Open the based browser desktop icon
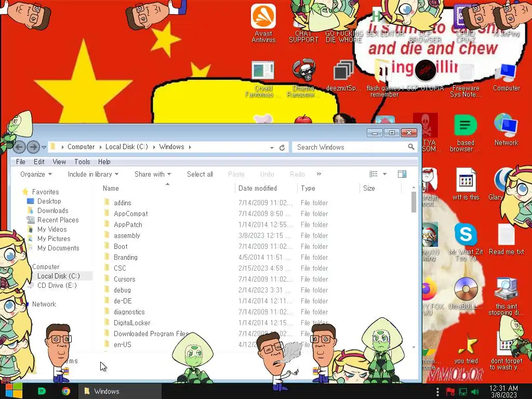Viewport: 532px width, 399px height. (465, 133)
